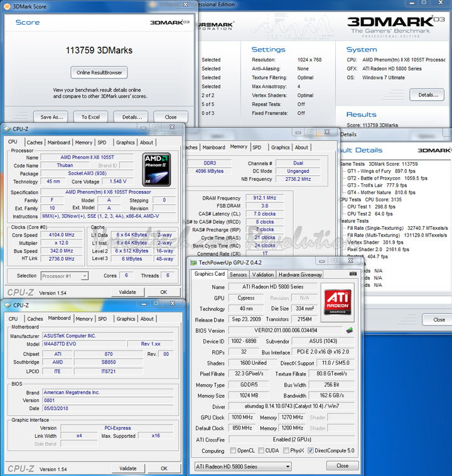Open About tab in the CPU-Z Memory window
Screen dimensions: 452x476
[301, 147]
